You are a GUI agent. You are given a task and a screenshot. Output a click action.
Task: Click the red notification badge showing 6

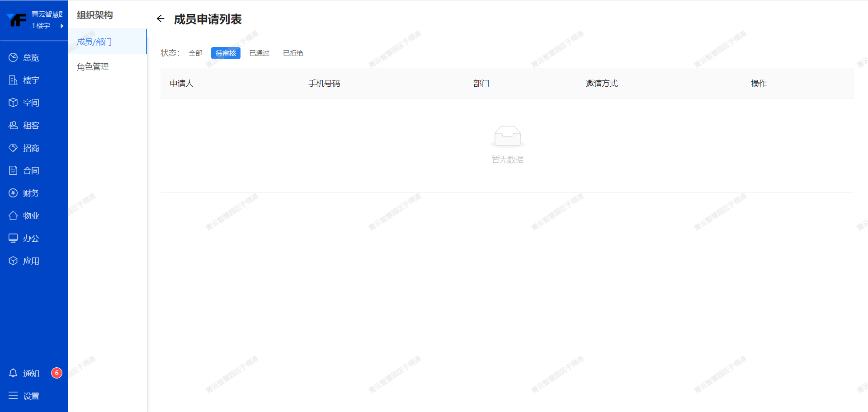(57, 373)
